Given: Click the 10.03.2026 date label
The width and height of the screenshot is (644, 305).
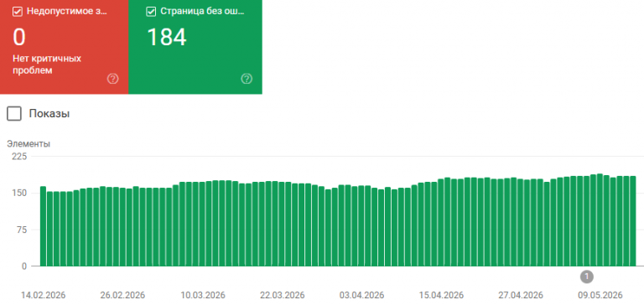Looking at the screenshot, I should point(202,295).
